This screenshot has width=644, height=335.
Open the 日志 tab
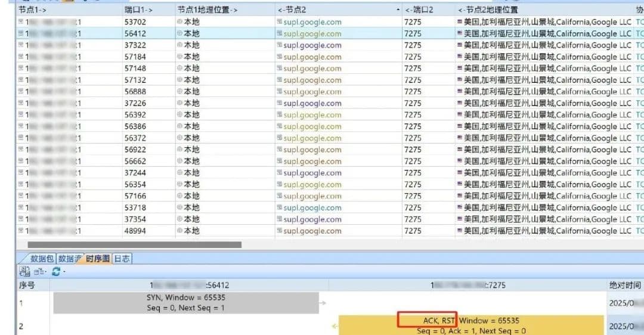pos(122,258)
